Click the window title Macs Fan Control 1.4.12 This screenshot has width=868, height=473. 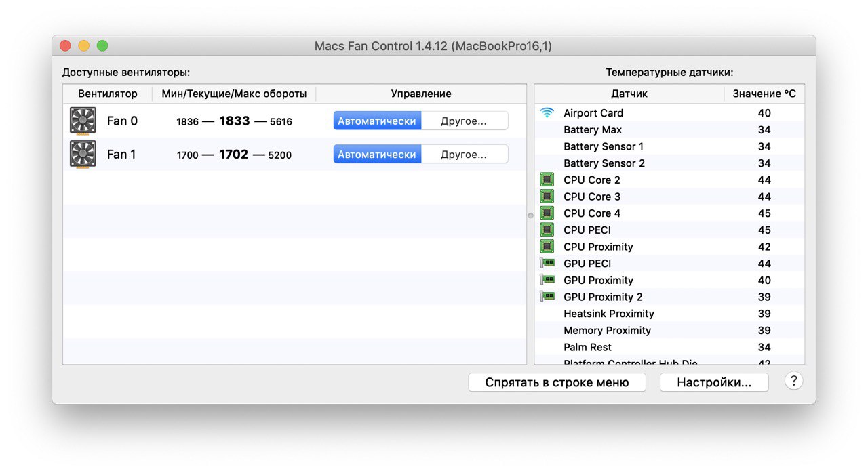433,46
